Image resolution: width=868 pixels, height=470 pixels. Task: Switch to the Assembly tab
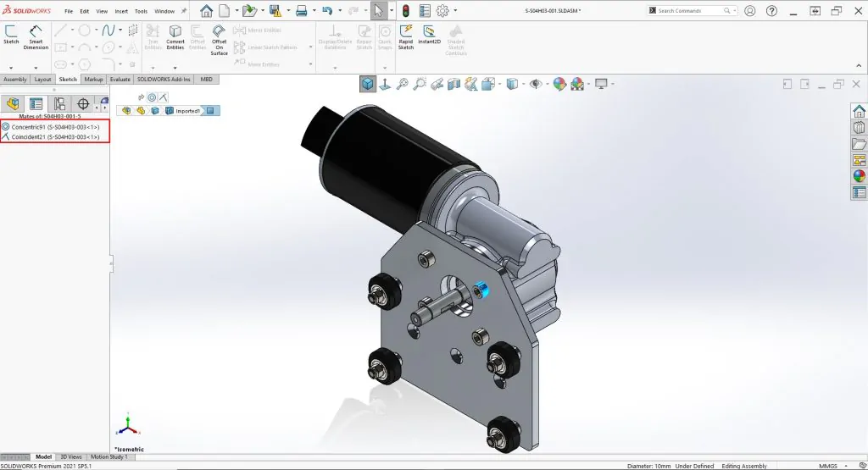click(15, 79)
